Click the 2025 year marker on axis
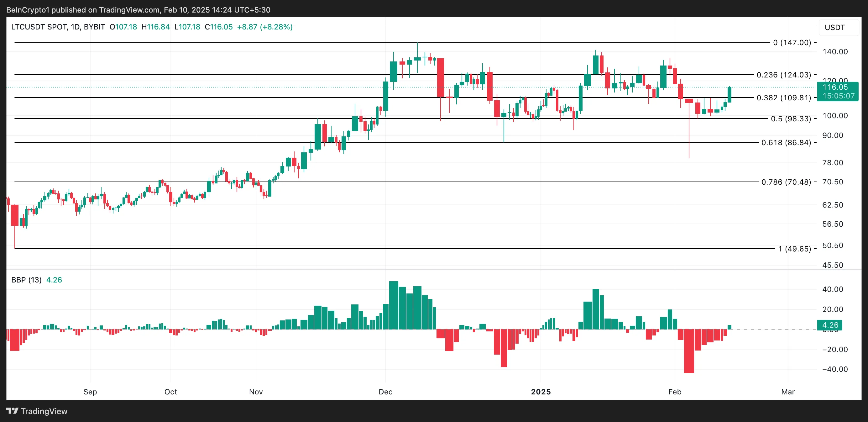Image resolution: width=868 pixels, height=422 pixels. coord(541,392)
